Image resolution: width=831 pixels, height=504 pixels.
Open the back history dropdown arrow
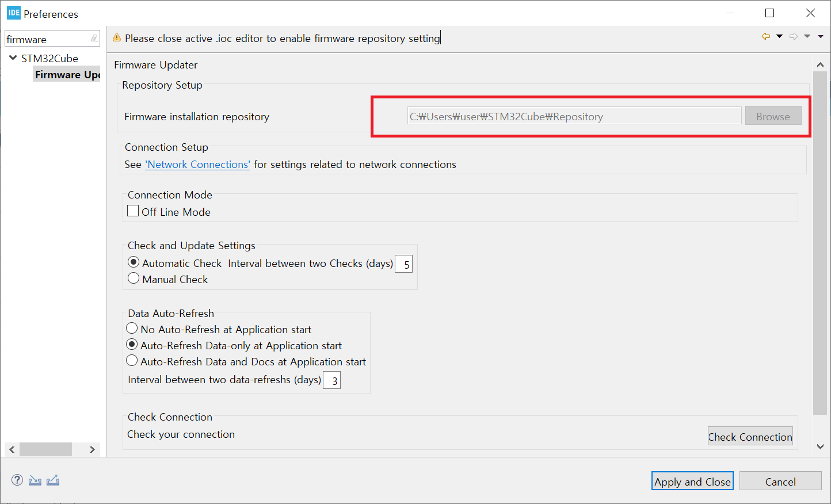pos(779,36)
